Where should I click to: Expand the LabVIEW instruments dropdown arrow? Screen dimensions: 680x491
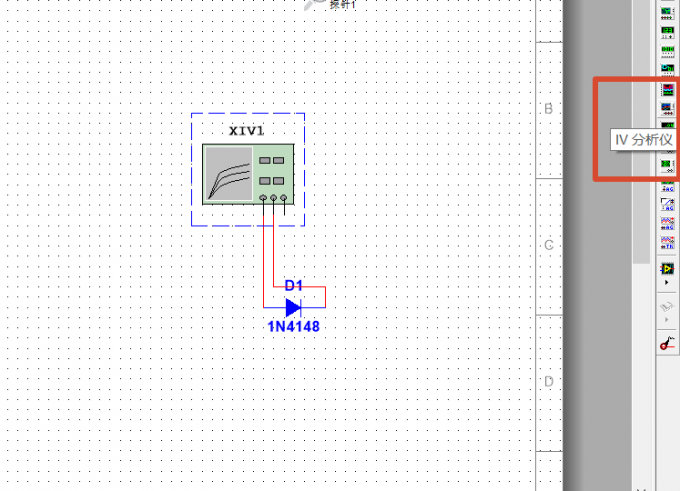click(667, 283)
